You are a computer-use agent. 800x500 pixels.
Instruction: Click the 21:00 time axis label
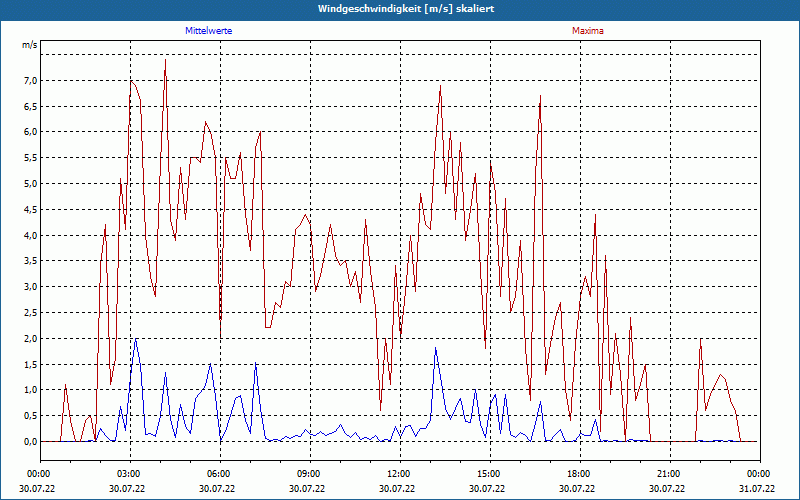pyautogui.click(x=667, y=474)
